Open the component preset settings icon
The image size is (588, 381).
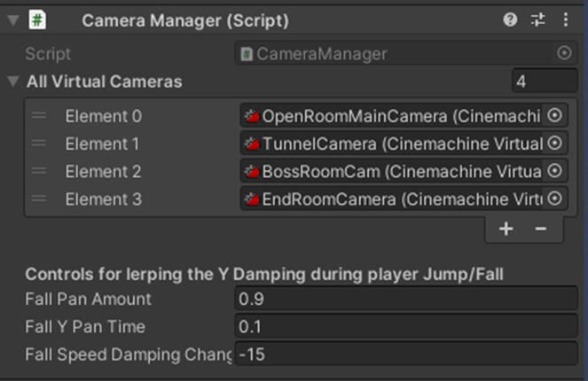tap(537, 19)
